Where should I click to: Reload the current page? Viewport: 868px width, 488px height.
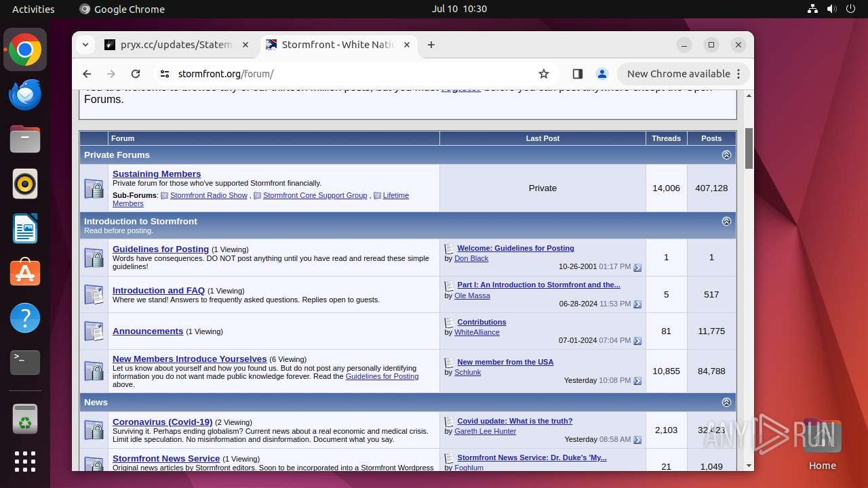[x=136, y=74]
